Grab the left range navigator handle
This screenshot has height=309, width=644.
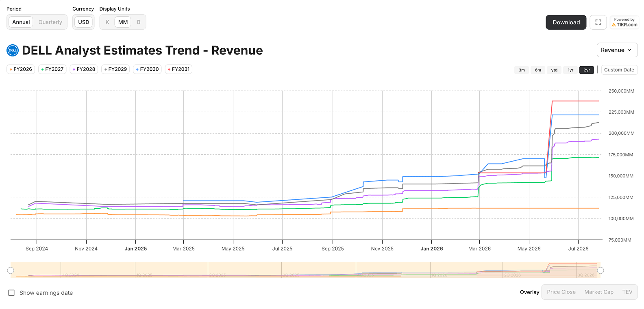click(11, 270)
